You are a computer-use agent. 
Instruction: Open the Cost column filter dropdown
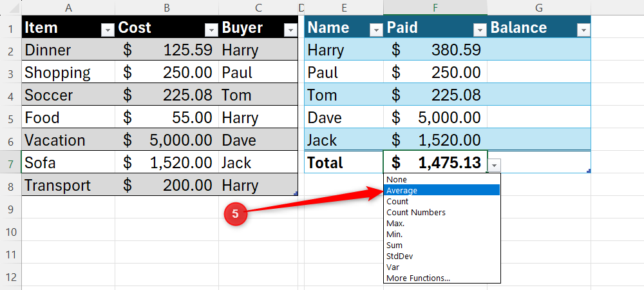[211, 30]
